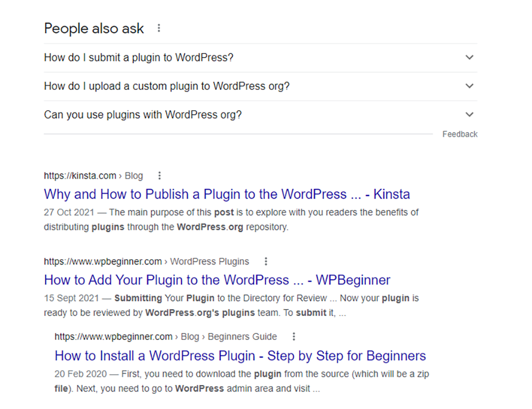Expand chevron for using plugins with WordPress org
Screen dimensions: 532x409
(x=470, y=114)
